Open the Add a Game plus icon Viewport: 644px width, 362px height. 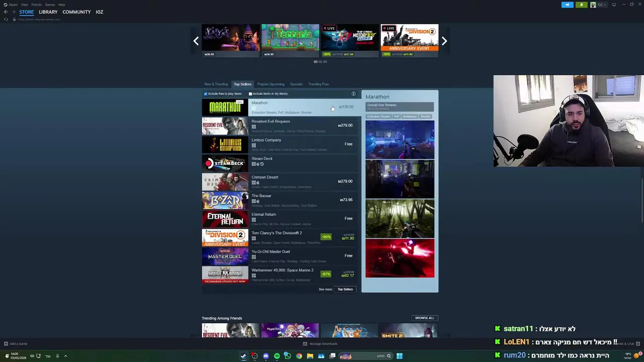click(6, 344)
